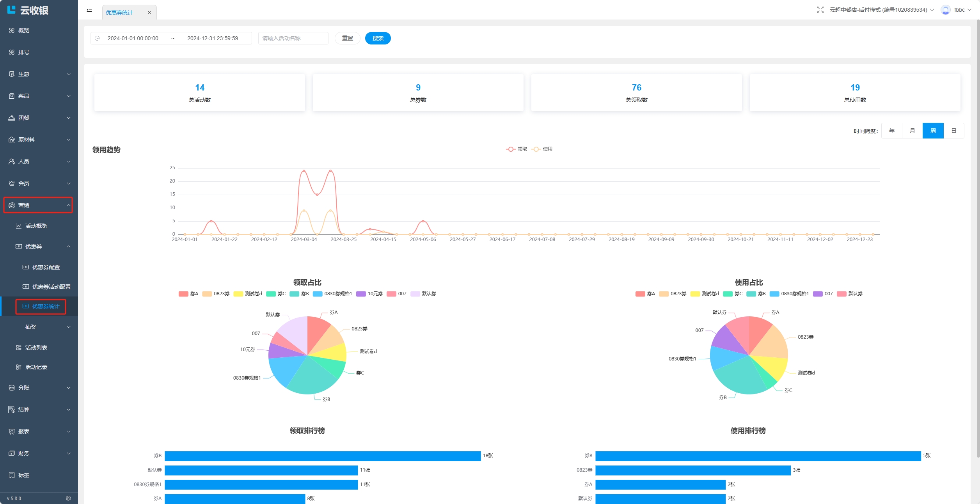Image resolution: width=980 pixels, height=504 pixels.
Task: Open 优惠券配置 menu item
Action: (x=46, y=267)
